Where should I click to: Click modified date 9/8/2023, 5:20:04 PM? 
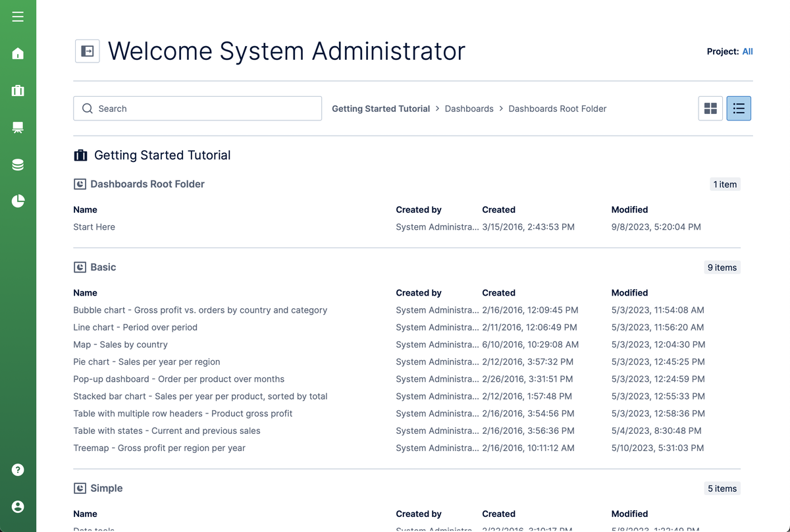pos(656,227)
